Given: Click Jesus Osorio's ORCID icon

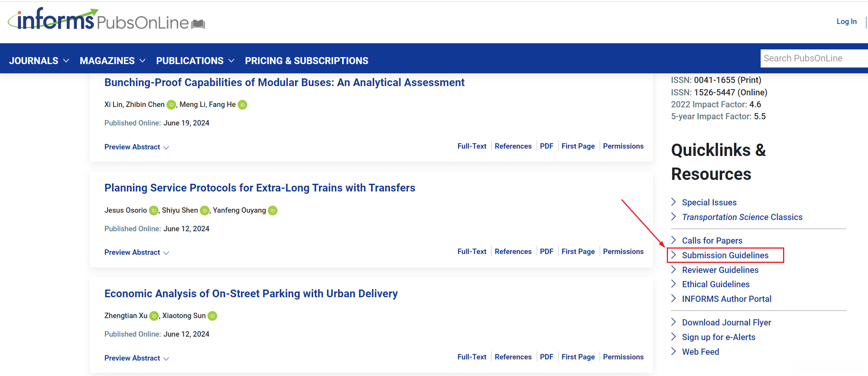Looking at the screenshot, I should click(x=154, y=210).
